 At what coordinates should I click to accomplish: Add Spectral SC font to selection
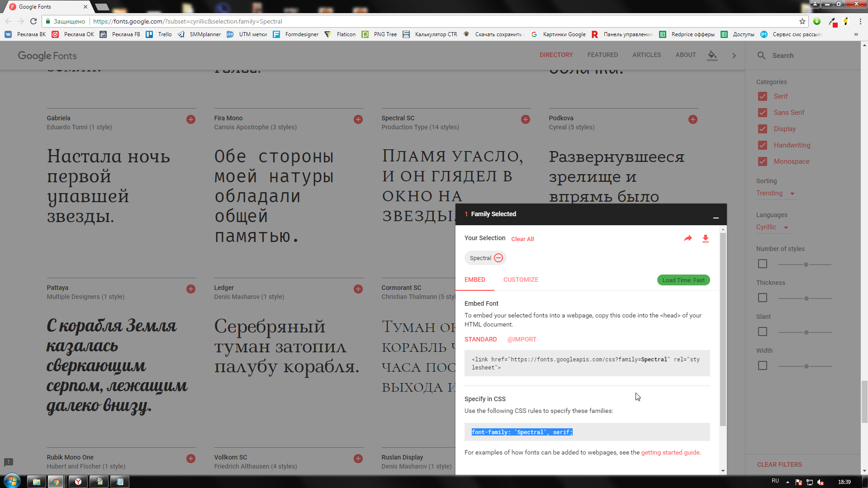click(x=526, y=119)
